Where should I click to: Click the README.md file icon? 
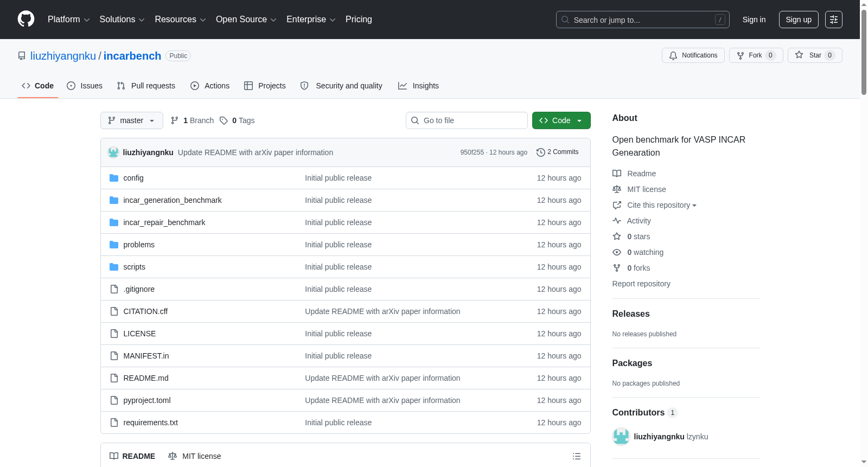click(114, 378)
